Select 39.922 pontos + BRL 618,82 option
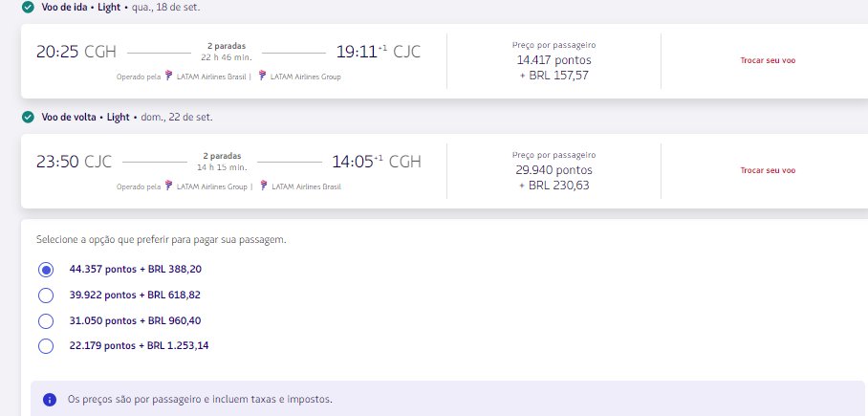 coord(46,296)
